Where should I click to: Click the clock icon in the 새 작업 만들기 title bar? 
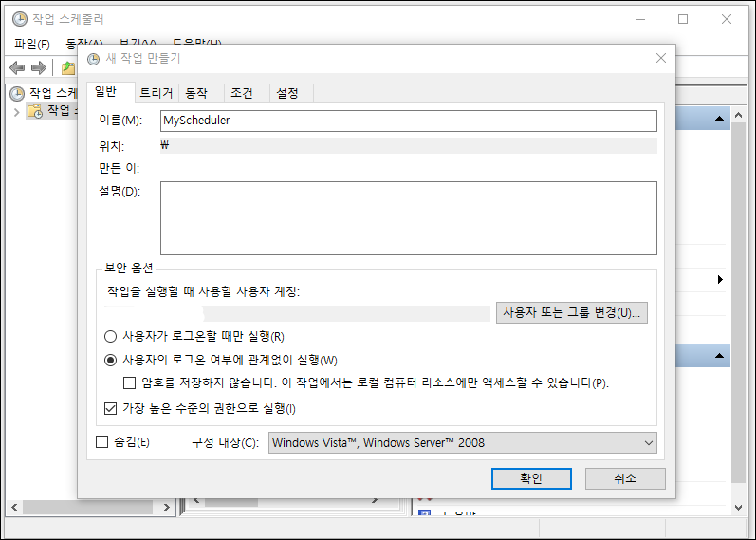coord(93,58)
